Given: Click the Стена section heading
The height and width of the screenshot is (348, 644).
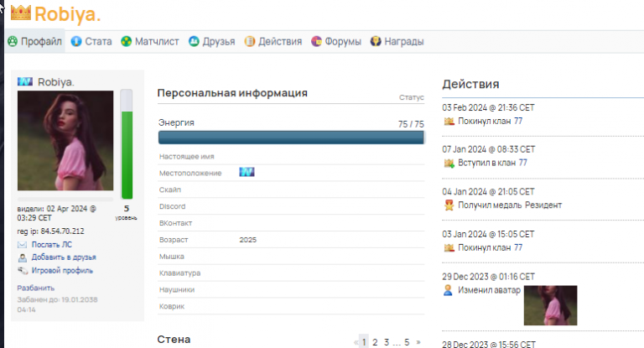Looking at the screenshot, I should pyautogui.click(x=174, y=340).
